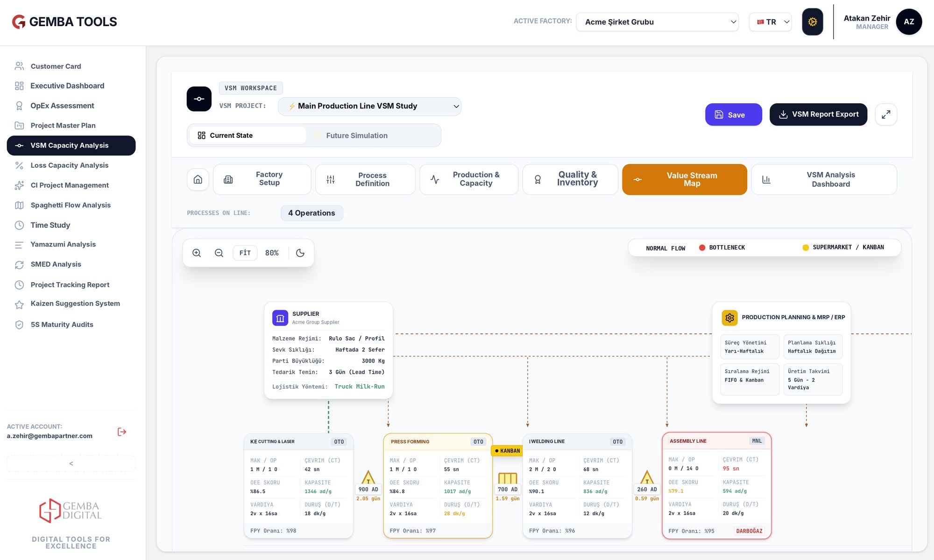Collapse the sidebar with the chevron button
The height and width of the screenshot is (560, 934).
tap(71, 463)
